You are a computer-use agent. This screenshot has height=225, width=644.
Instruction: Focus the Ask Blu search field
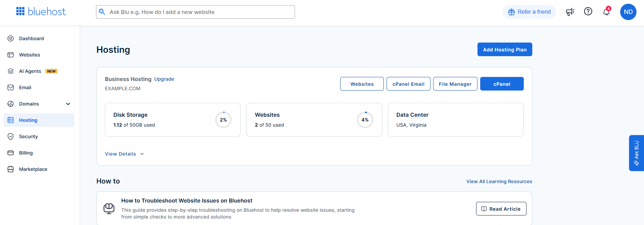[195, 12]
